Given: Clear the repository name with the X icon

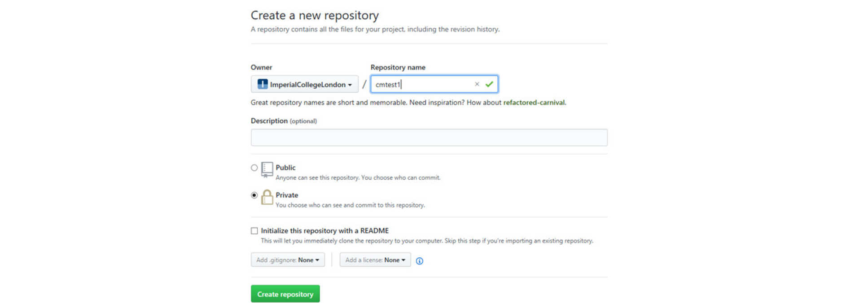Looking at the screenshot, I should pyautogui.click(x=477, y=84).
